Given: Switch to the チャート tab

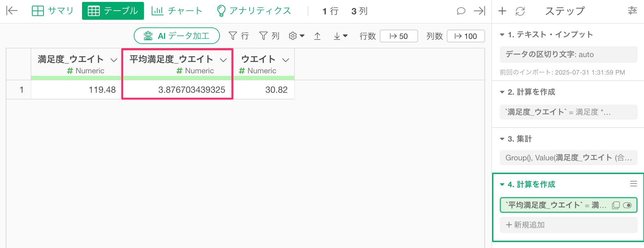Looking at the screenshot, I should 177,11.
